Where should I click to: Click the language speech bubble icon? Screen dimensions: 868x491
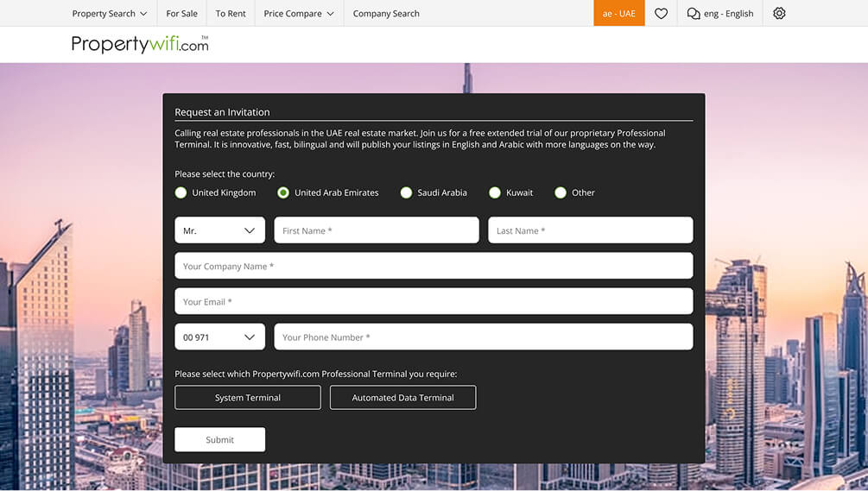click(x=694, y=13)
